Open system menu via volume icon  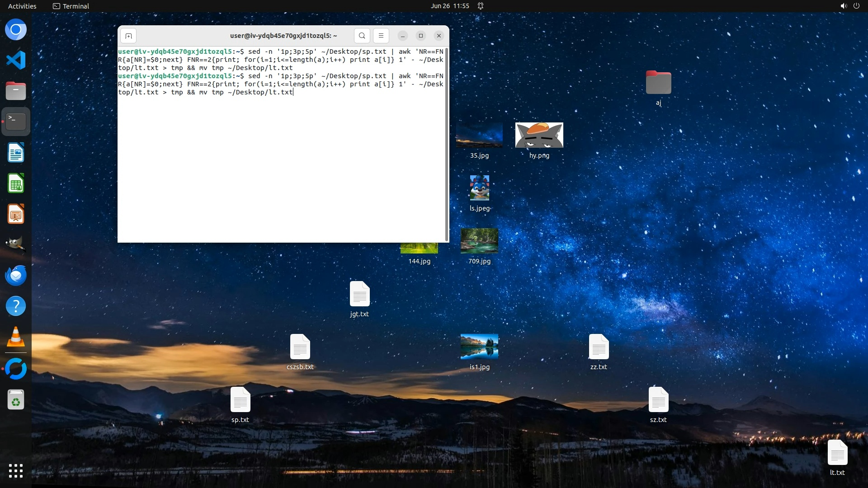[x=844, y=6]
